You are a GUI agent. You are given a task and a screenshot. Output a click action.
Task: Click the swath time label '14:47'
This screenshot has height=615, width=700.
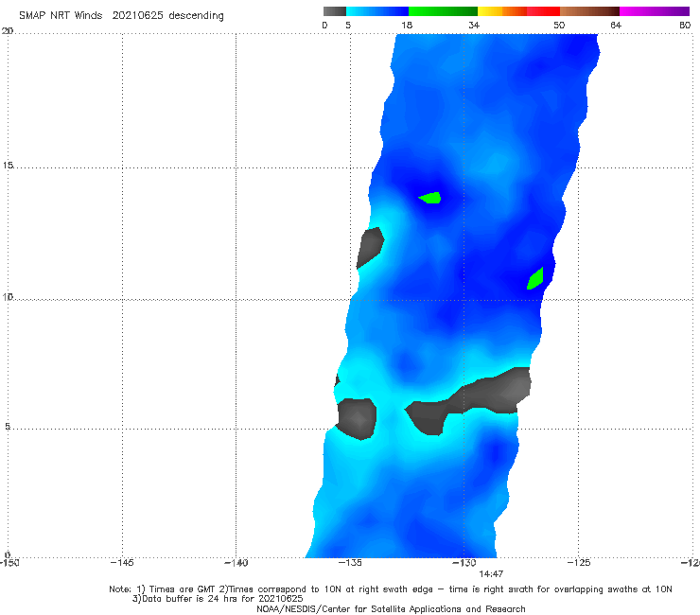pos(491,574)
